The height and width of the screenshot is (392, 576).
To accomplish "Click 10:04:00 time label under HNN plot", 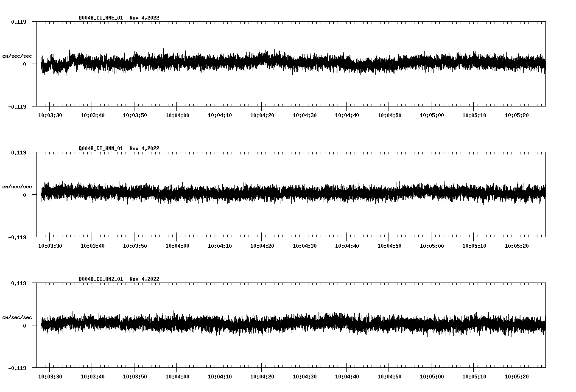I will 177,246.
